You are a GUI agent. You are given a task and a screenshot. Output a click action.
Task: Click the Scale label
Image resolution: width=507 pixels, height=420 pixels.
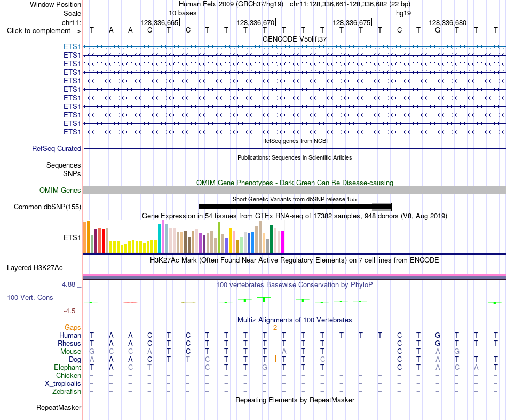[72, 13]
